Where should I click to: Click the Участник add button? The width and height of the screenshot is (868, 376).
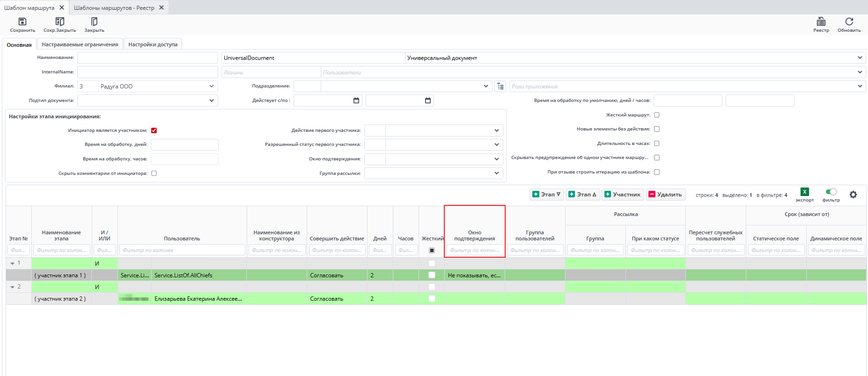[x=622, y=195]
